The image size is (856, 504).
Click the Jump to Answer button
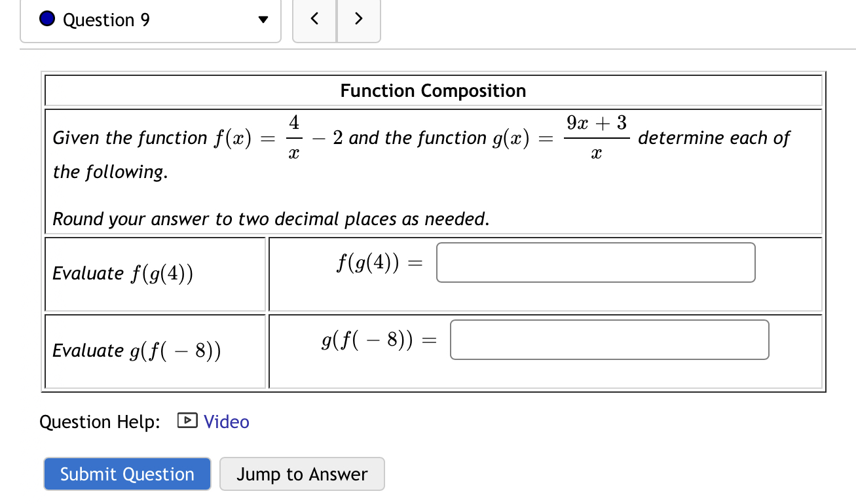[x=301, y=474]
